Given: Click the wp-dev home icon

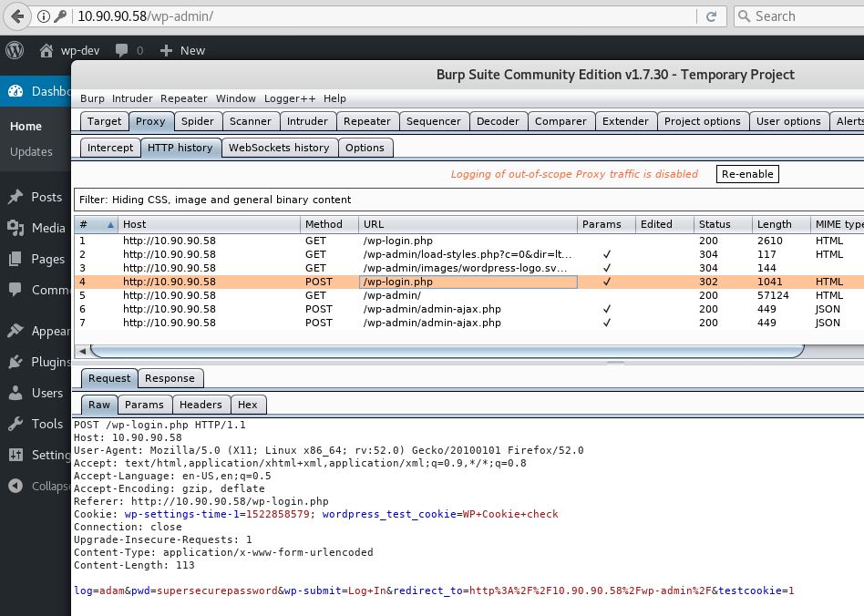Looking at the screenshot, I should click(46, 51).
